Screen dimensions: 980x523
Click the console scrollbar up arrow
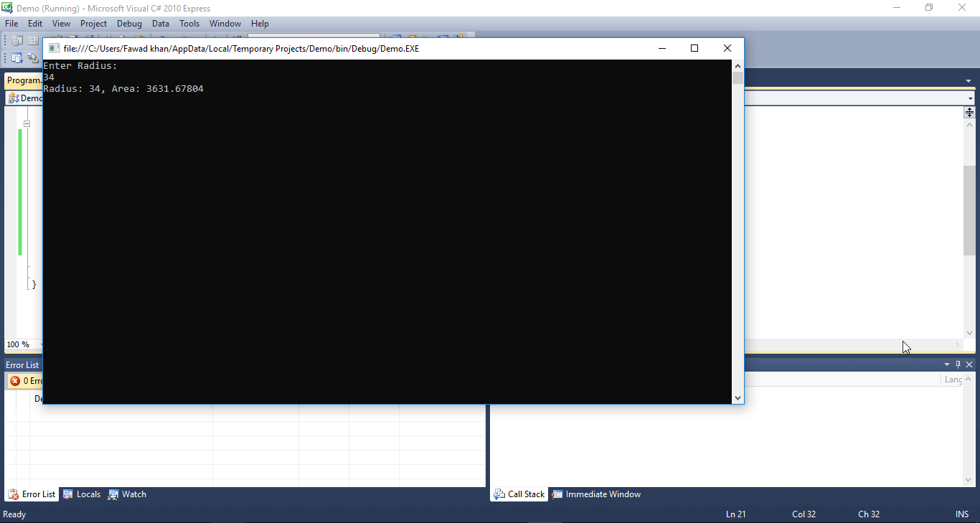click(x=738, y=65)
